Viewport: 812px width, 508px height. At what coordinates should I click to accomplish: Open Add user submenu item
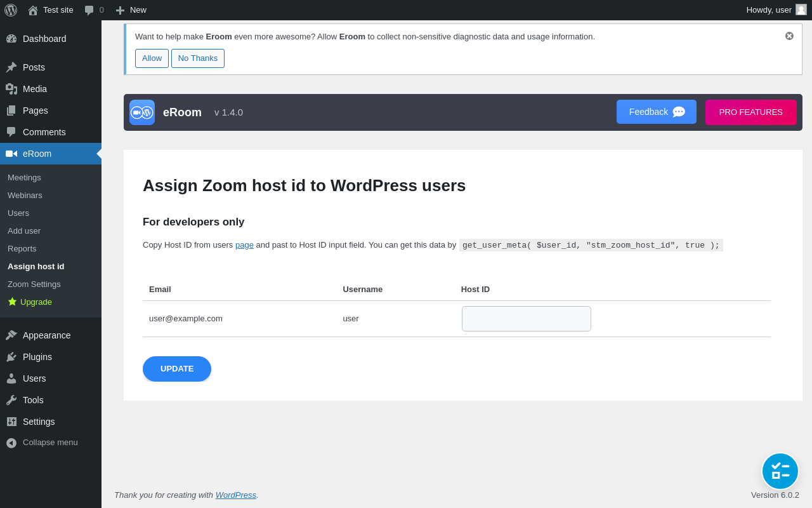[x=24, y=231]
